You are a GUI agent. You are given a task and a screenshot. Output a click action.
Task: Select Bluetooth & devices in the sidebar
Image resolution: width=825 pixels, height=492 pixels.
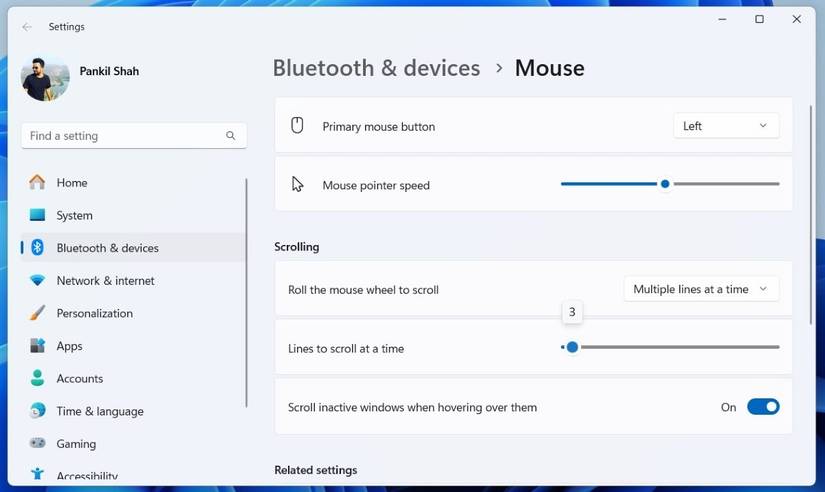click(107, 248)
